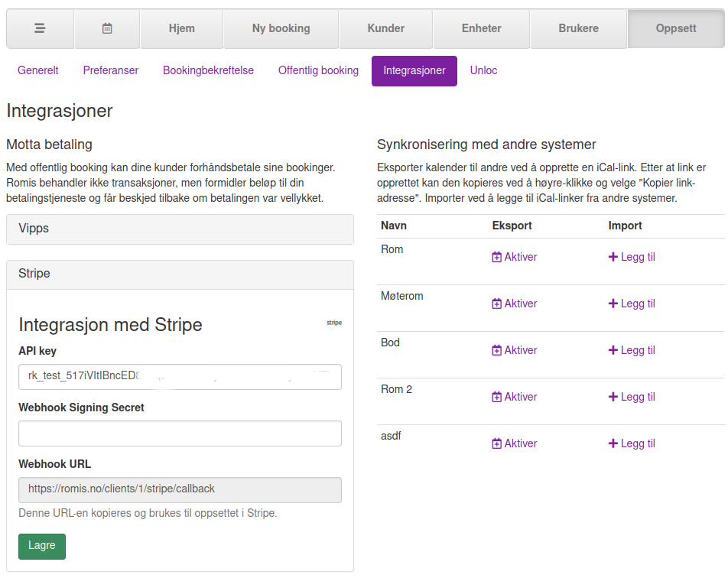Open the Brukere tab

click(x=578, y=28)
